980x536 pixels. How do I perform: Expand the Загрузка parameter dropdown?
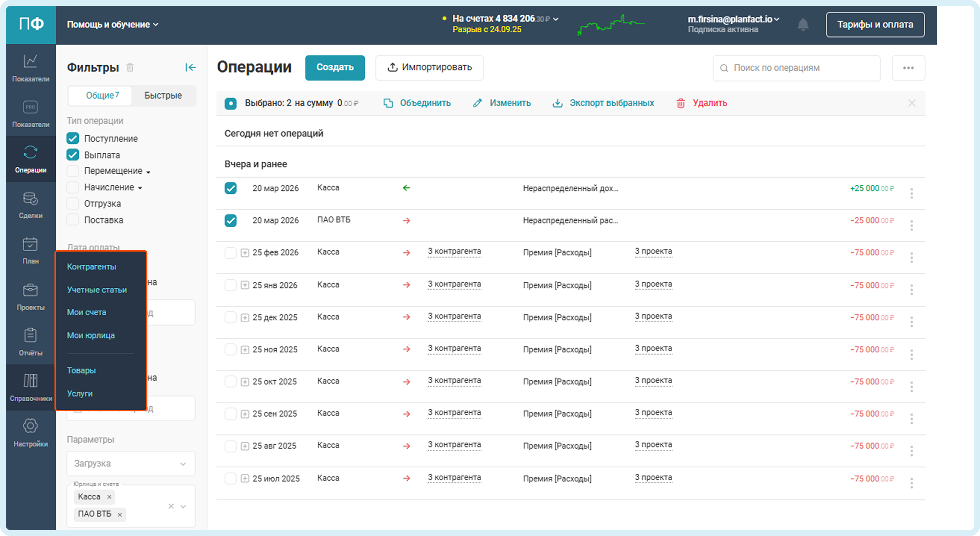[131, 463]
